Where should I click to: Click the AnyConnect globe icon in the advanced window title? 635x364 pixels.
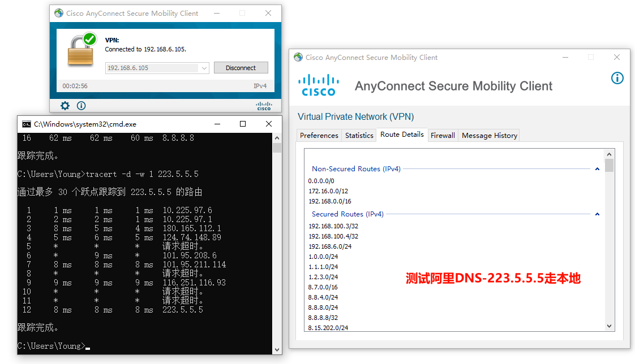click(x=298, y=57)
